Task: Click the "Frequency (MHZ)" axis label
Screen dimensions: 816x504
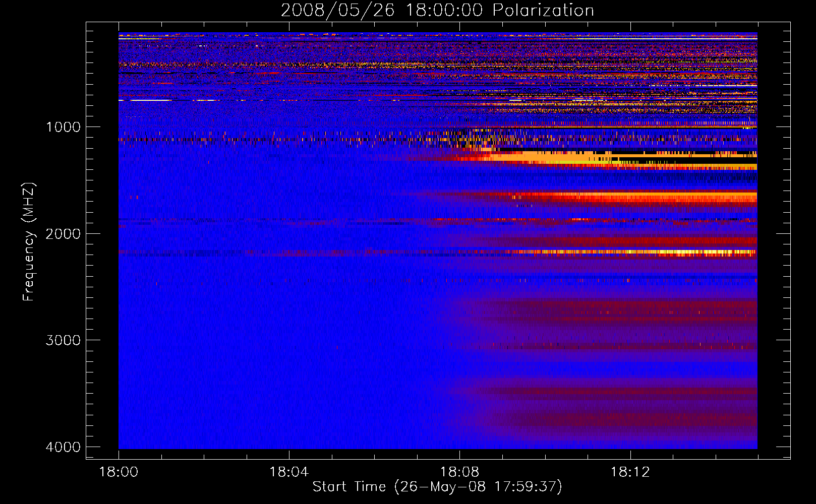Action: (x=28, y=242)
